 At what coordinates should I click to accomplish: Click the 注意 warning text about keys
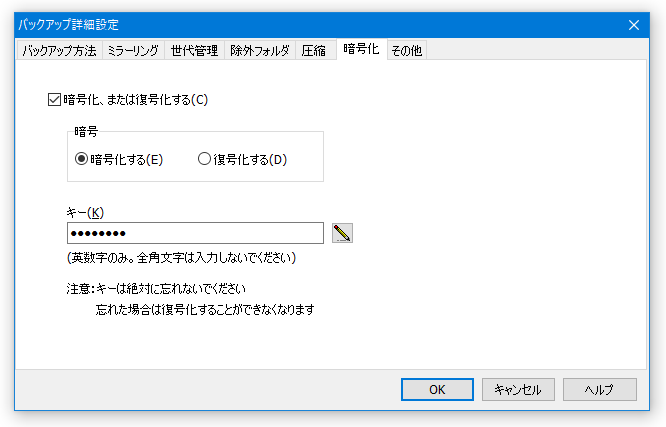(190, 299)
